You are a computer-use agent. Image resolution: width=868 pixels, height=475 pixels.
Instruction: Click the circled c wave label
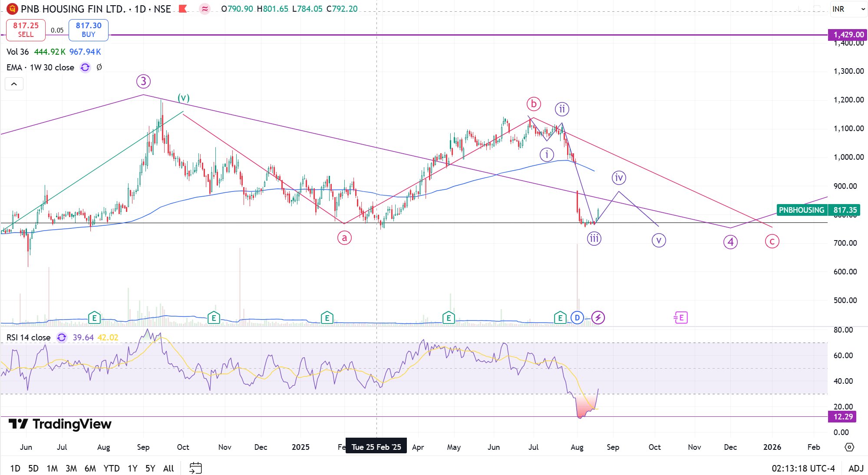772,241
